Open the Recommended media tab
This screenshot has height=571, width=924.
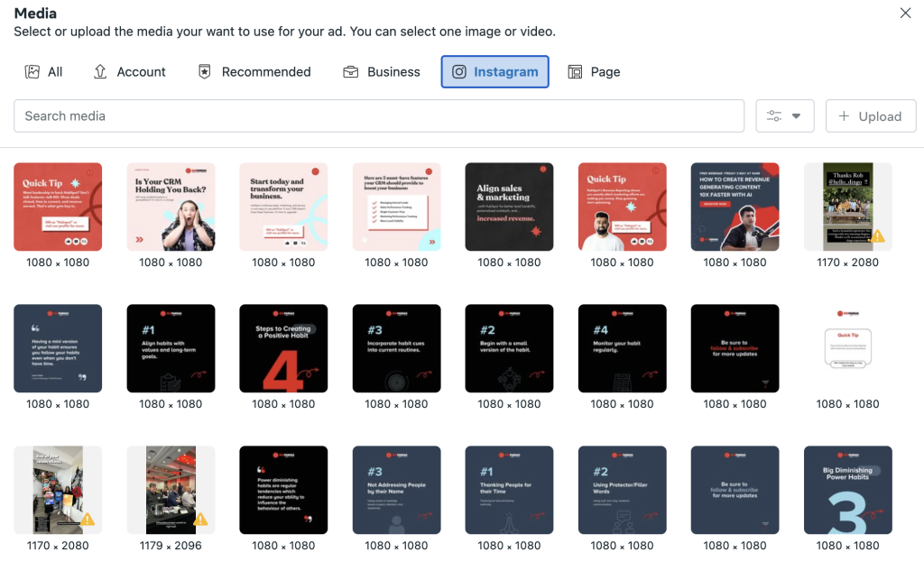click(254, 71)
